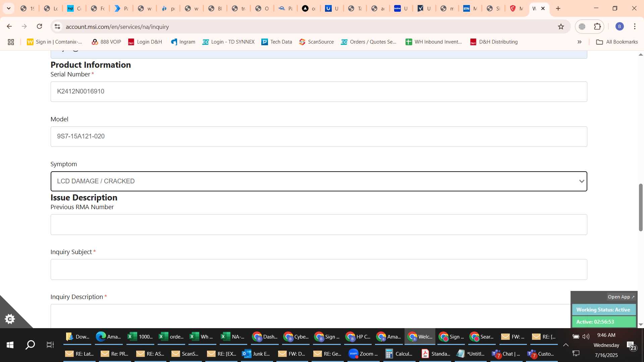The height and width of the screenshot is (362, 644).
Task: Open Downloads folder taskbar item
Action: (77, 337)
